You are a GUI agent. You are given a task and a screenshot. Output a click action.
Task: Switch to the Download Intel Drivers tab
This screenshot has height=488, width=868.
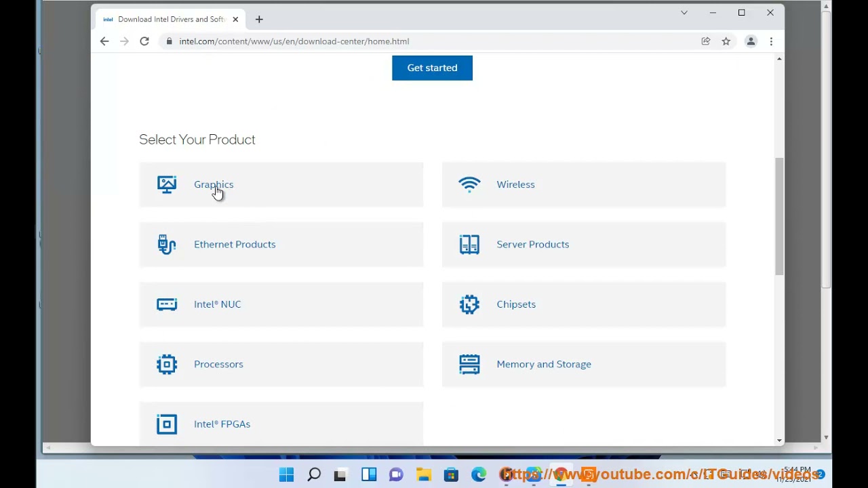coord(170,20)
